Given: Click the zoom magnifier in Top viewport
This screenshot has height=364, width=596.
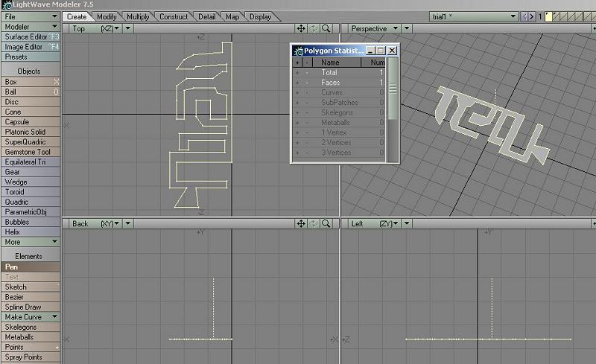Looking at the screenshot, I should click(326, 28).
